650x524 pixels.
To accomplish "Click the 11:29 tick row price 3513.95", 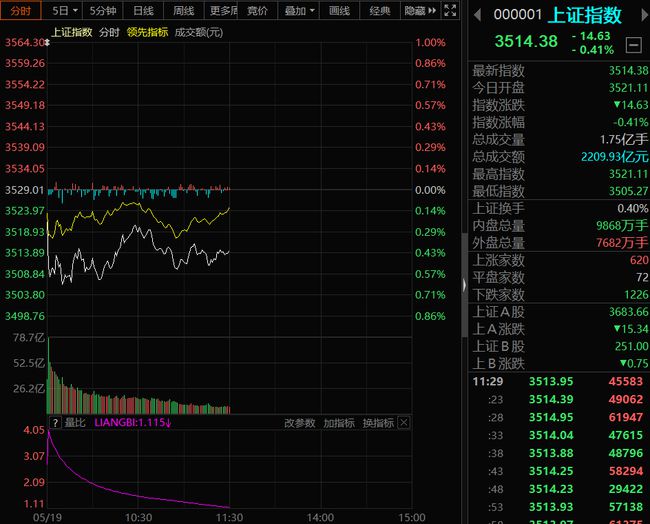I will [551, 381].
